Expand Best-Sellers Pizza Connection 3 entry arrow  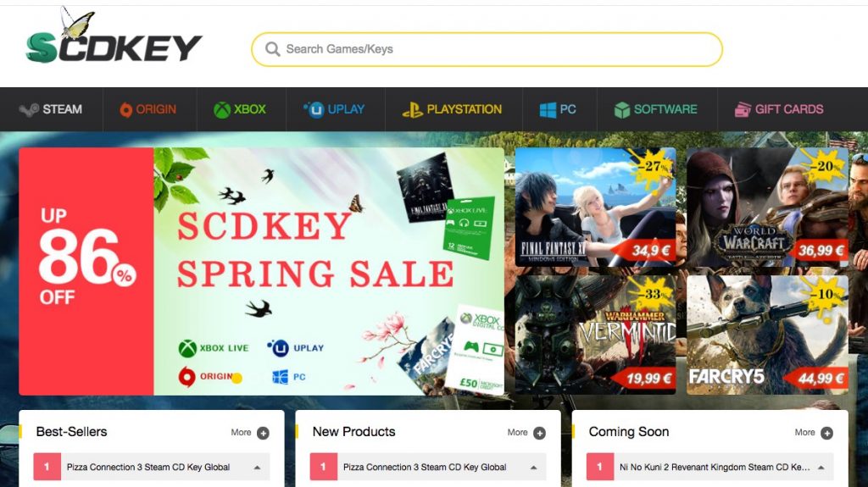(x=258, y=468)
